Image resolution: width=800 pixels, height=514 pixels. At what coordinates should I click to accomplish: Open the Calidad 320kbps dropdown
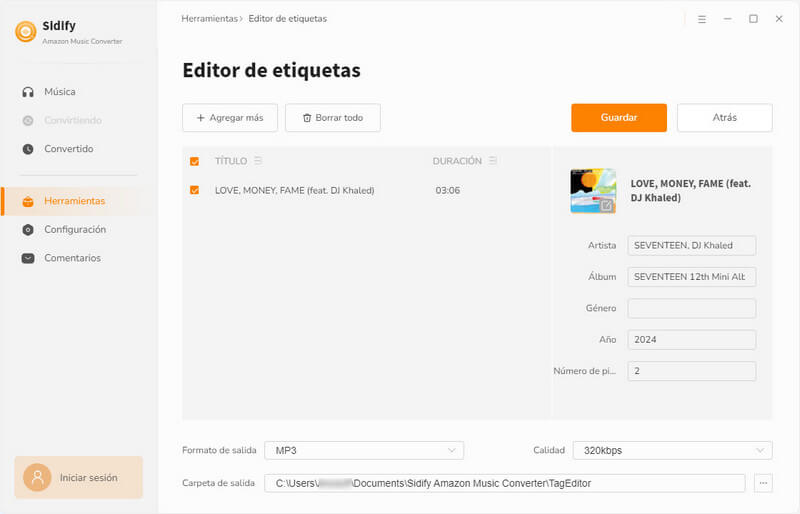pos(672,451)
